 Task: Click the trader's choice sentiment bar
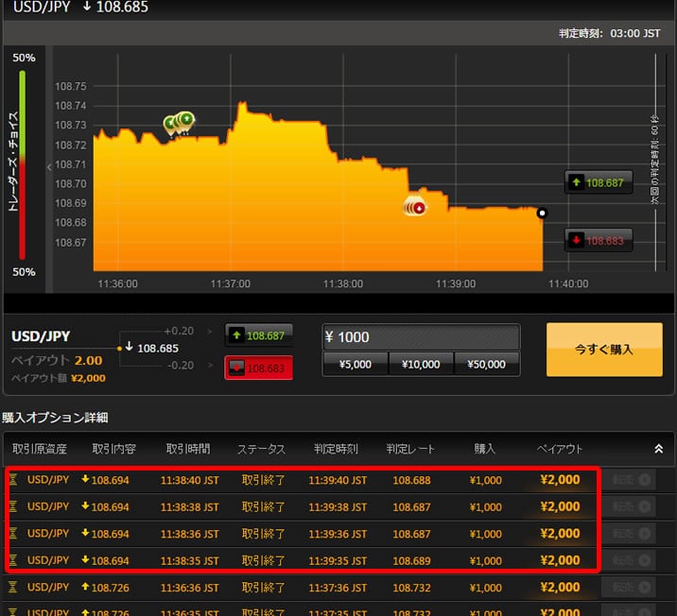[22, 164]
